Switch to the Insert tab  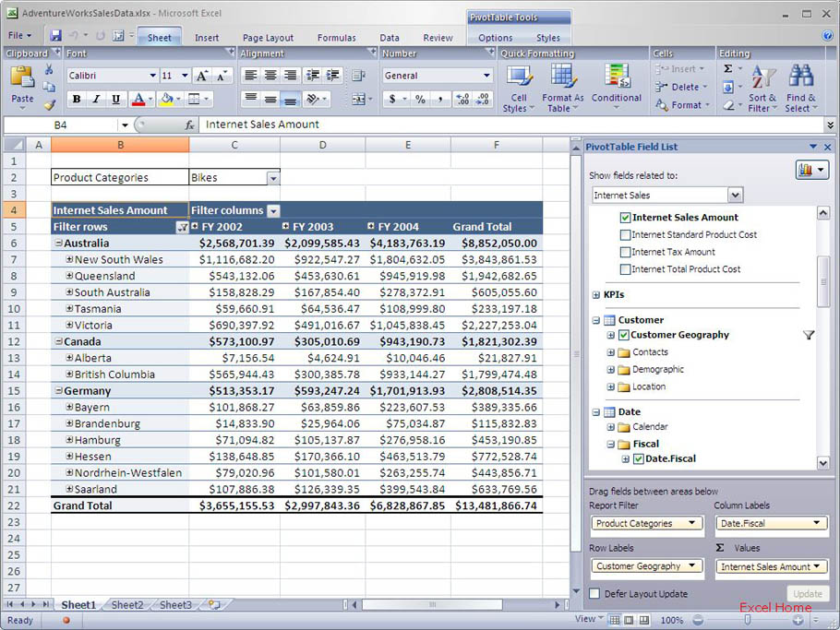(207, 38)
